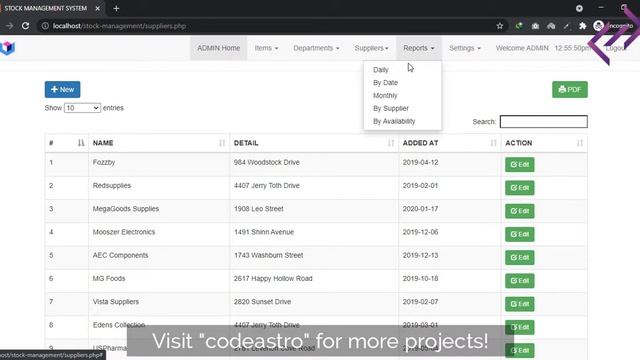Select By Date report
Viewport: 640px width, 360px height.
[385, 82]
